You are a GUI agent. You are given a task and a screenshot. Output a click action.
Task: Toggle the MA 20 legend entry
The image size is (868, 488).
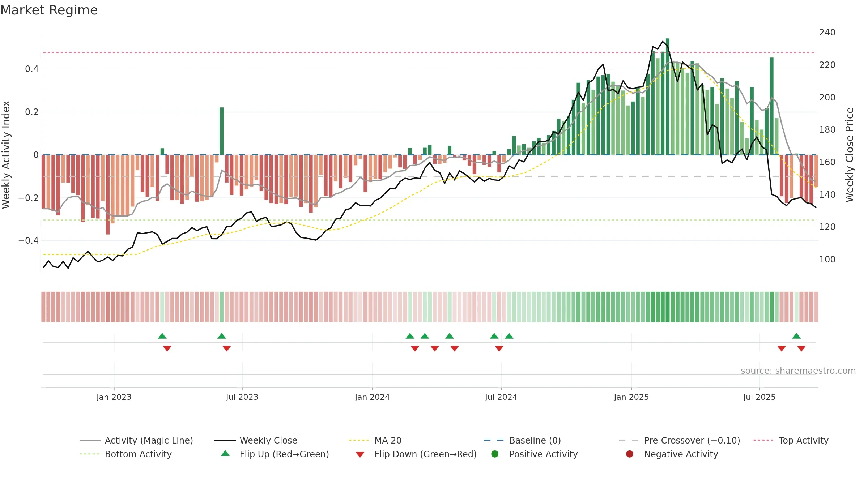click(x=375, y=440)
